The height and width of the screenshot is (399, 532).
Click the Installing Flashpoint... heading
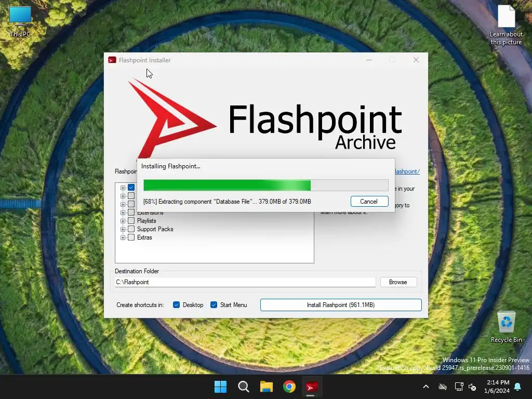click(x=170, y=166)
